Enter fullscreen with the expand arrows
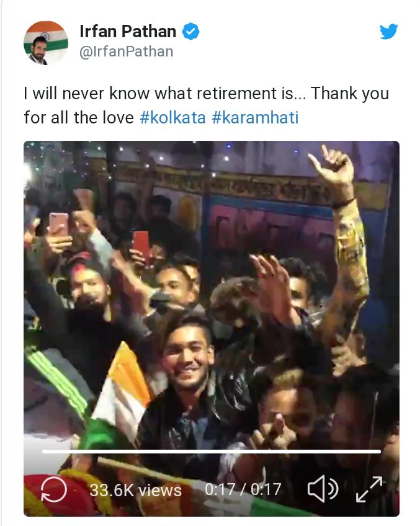Screen dimensions: 420x526 (x=369, y=489)
